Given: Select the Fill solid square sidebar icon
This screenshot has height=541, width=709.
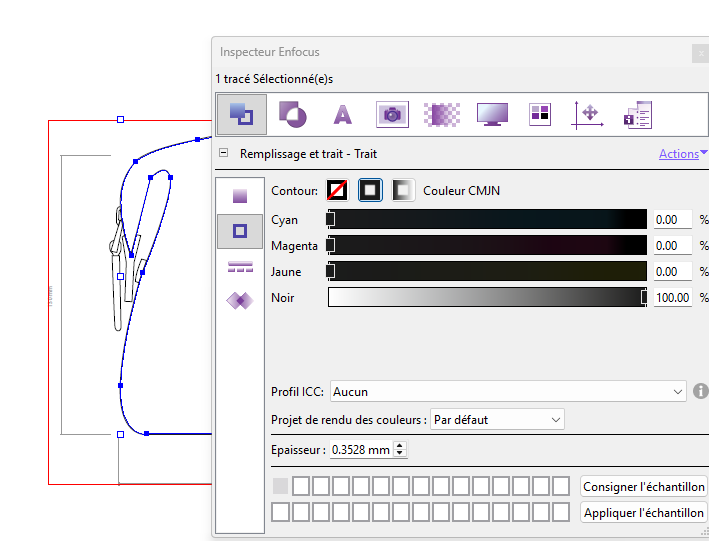Looking at the screenshot, I should click(x=240, y=196).
